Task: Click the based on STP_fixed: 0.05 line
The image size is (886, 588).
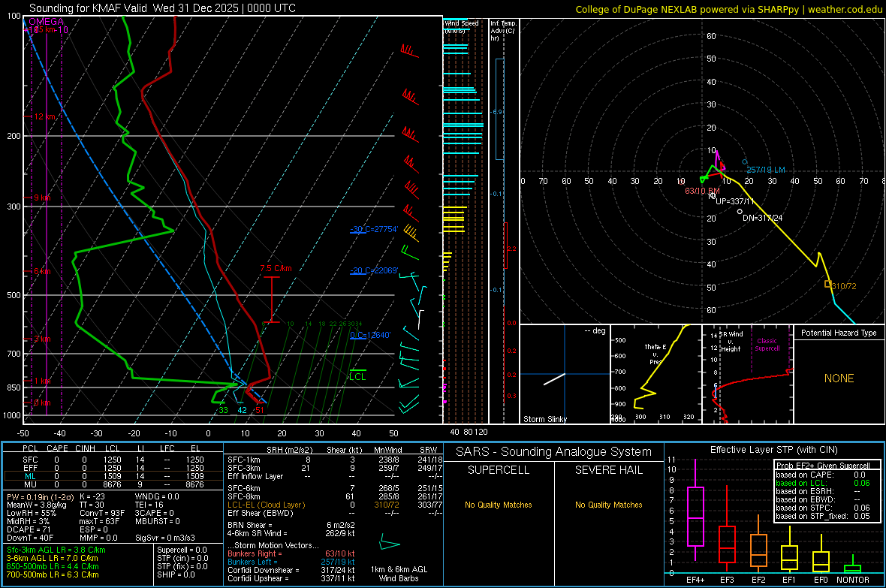Action: click(x=823, y=516)
